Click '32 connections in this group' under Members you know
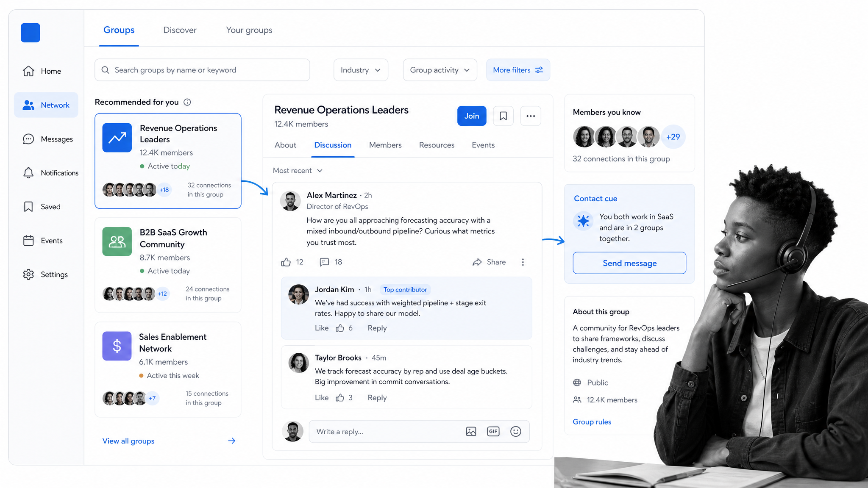 [x=621, y=159]
